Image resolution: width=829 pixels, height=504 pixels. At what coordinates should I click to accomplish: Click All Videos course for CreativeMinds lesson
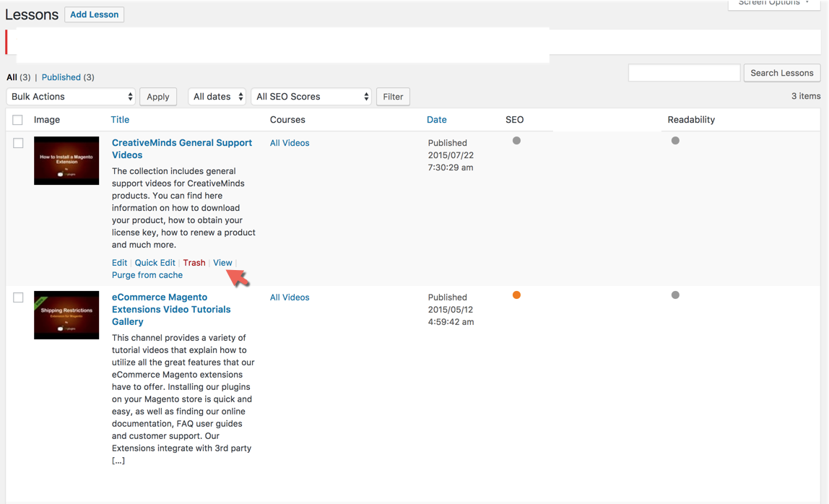pyautogui.click(x=290, y=143)
